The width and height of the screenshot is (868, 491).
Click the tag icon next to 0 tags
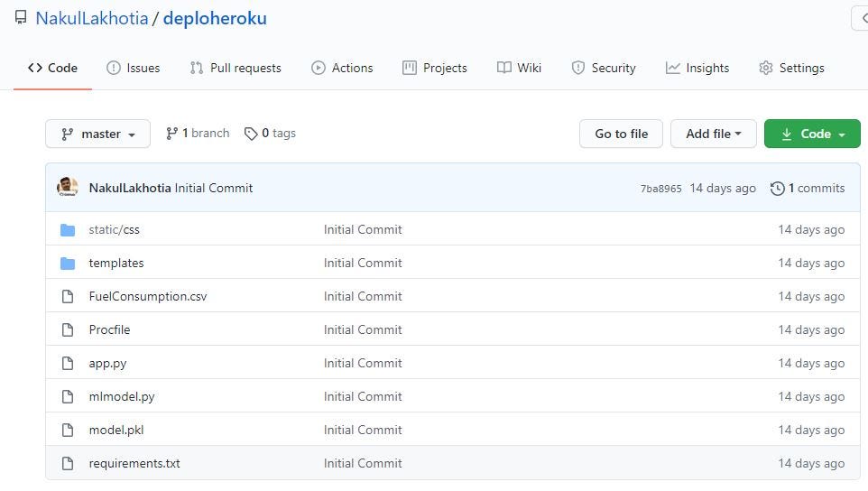pos(251,134)
